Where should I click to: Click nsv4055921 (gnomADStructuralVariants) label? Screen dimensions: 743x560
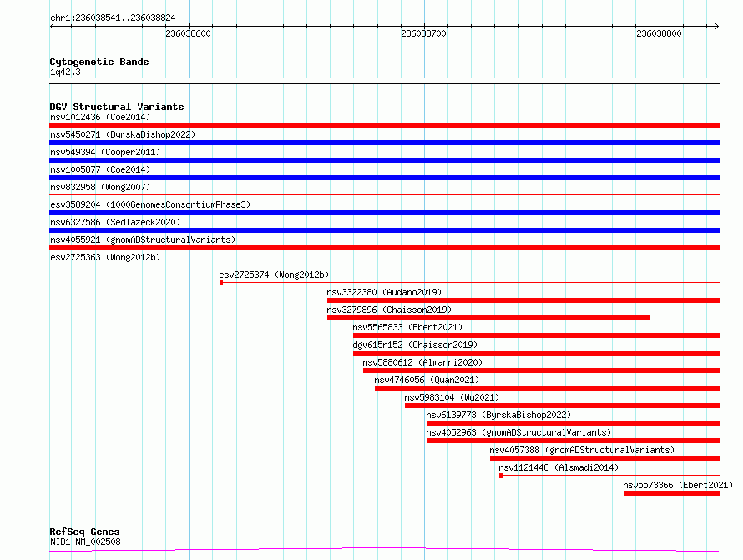point(143,240)
